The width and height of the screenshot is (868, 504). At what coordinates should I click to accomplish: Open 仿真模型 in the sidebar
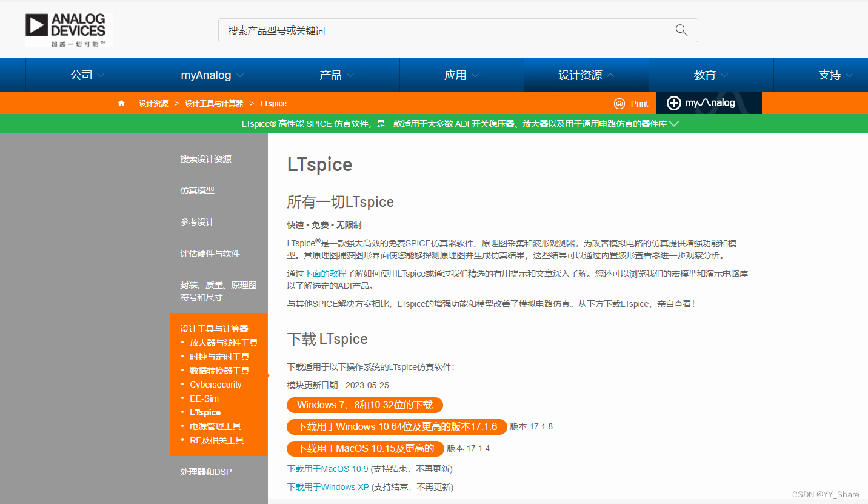(x=197, y=190)
